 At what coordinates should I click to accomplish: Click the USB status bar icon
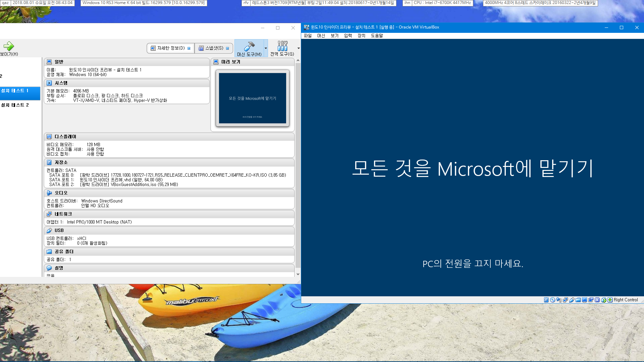coord(572,300)
